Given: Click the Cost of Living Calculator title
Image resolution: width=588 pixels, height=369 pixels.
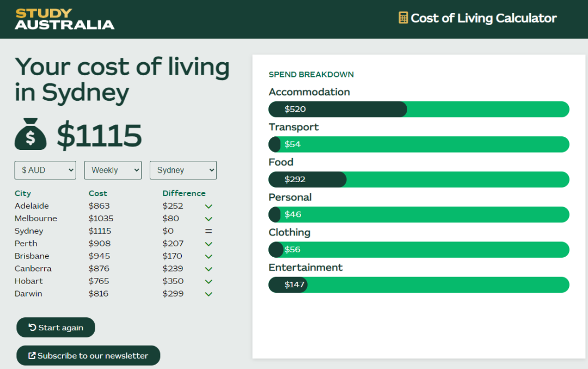Looking at the screenshot, I should pyautogui.click(x=483, y=18).
